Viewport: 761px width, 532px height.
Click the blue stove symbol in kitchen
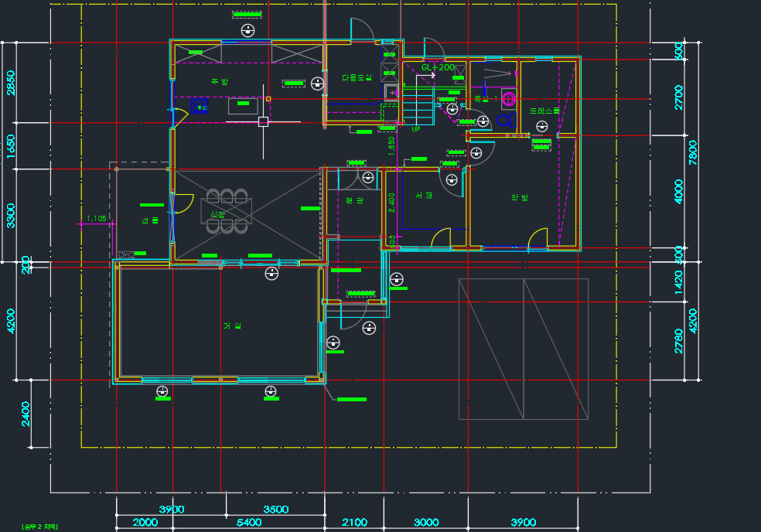click(x=200, y=106)
